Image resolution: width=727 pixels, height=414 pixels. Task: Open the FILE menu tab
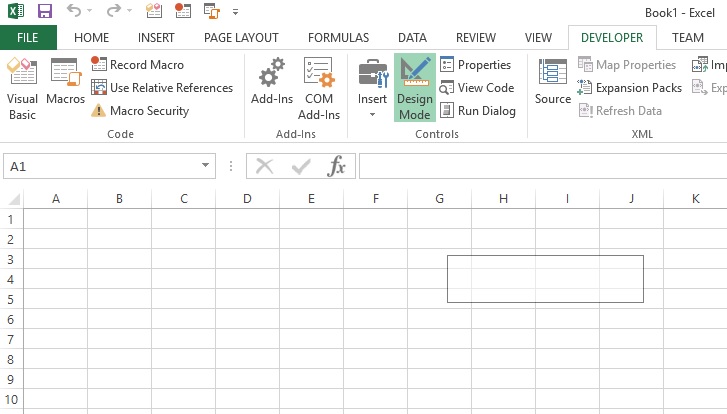[28, 38]
